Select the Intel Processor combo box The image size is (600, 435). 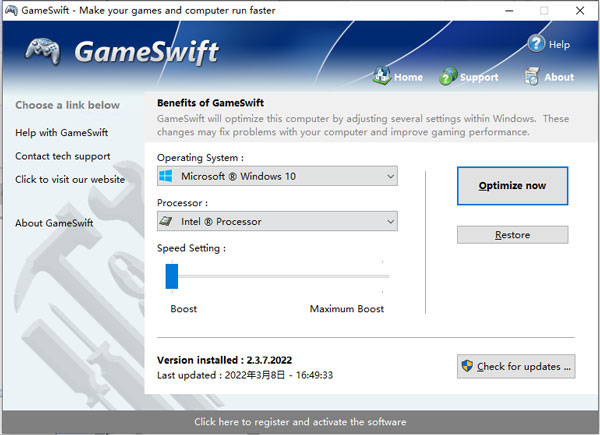point(277,221)
